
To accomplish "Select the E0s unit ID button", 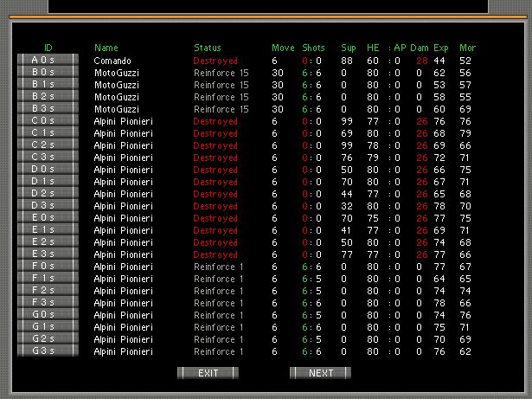I will 48,218.
